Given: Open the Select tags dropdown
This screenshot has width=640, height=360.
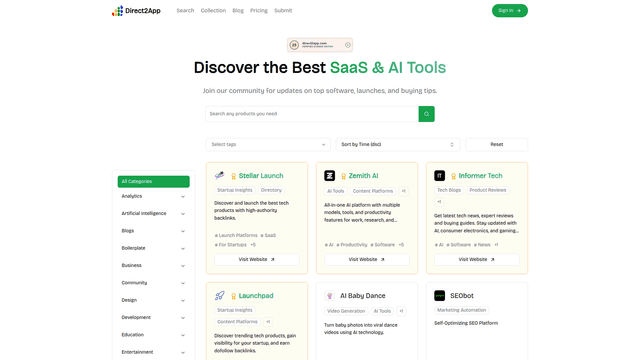Looking at the screenshot, I should (268, 144).
